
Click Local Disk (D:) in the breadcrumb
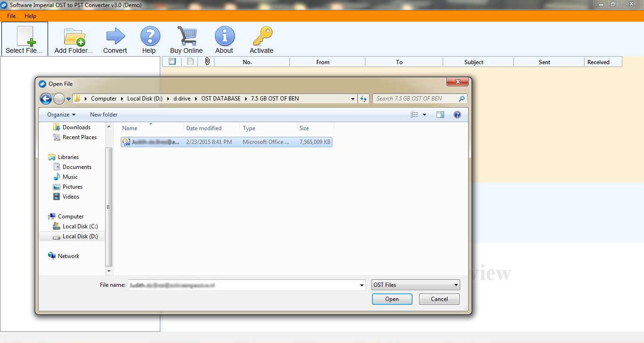145,99
